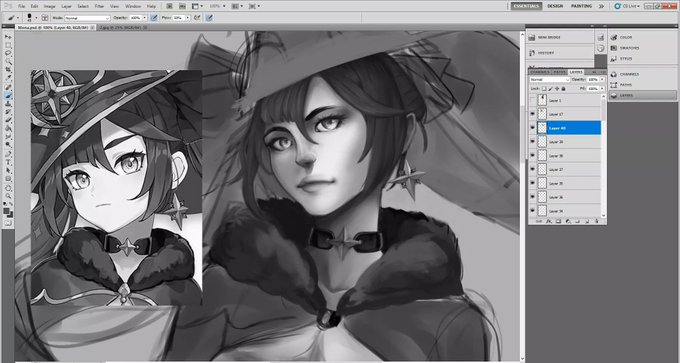This screenshot has height=363, width=680.
Task: Select the Eyedropper tool
Action: click(8, 78)
